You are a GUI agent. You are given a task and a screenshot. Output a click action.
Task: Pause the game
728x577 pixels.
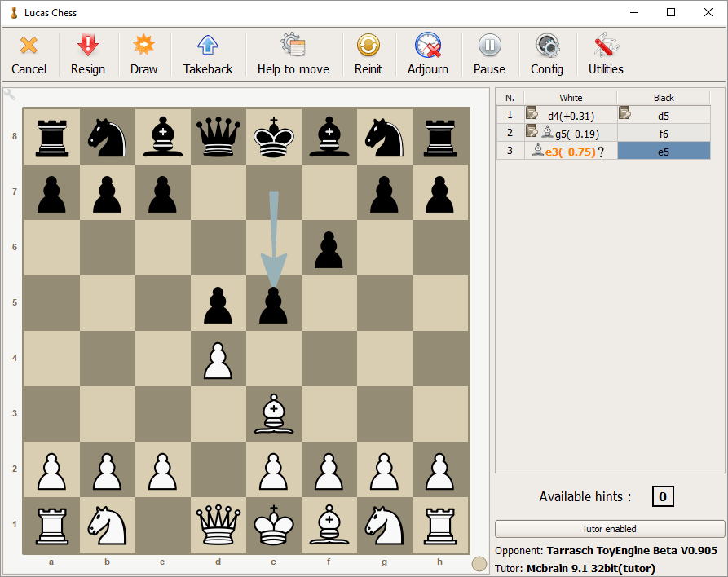pos(489,55)
